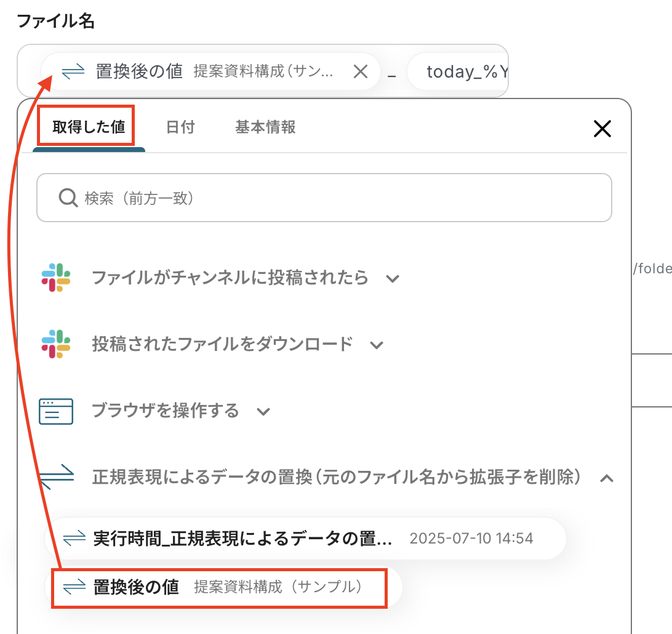The height and width of the screenshot is (634, 672).
Task: Click the underscore separator in the file name field
Action: pyautogui.click(x=392, y=76)
